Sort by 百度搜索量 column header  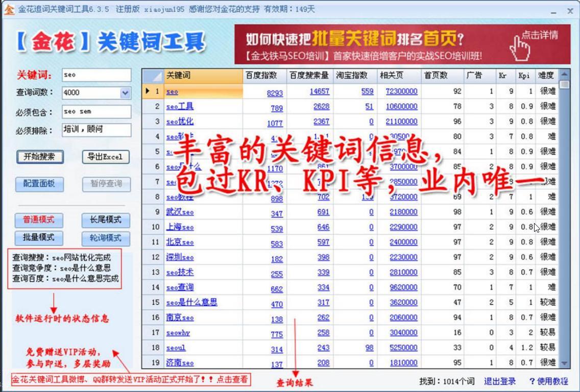click(x=309, y=76)
